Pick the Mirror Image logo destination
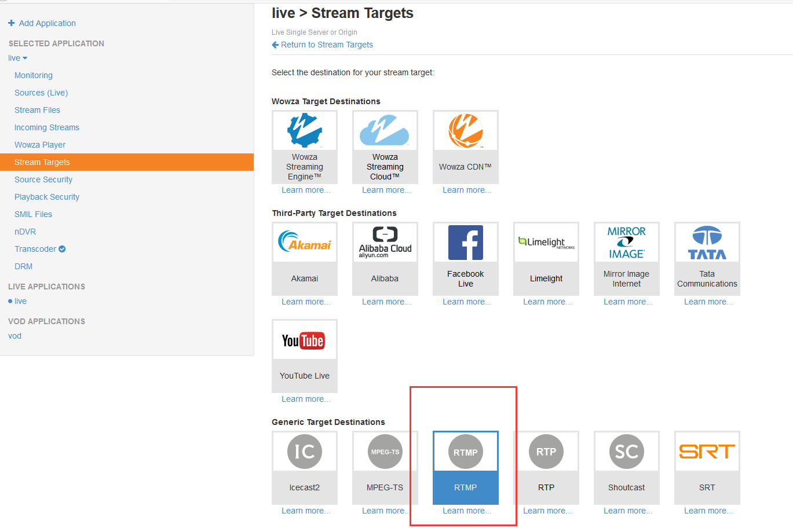Viewport: 793px width, 532px height. (627, 243)
